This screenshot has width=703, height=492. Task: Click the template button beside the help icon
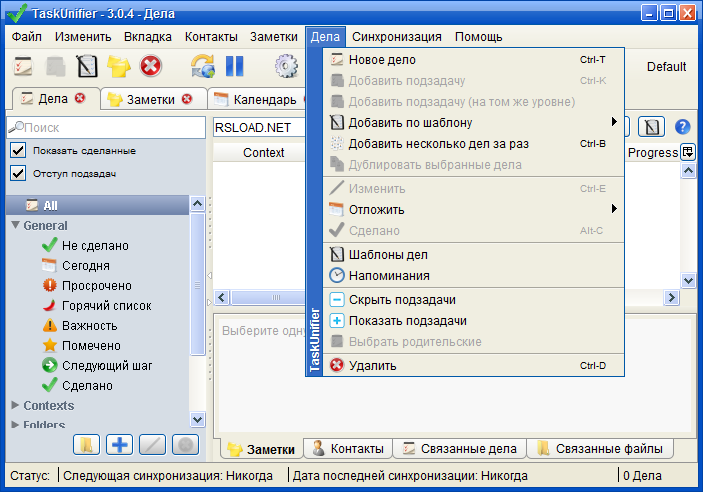[651, 127]
